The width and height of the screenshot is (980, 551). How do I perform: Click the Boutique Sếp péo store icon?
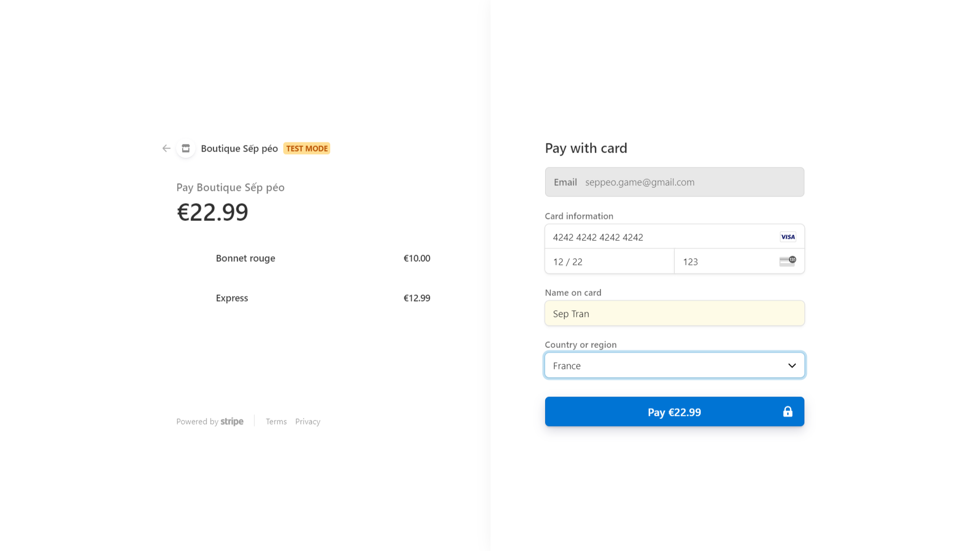(186, 148)
